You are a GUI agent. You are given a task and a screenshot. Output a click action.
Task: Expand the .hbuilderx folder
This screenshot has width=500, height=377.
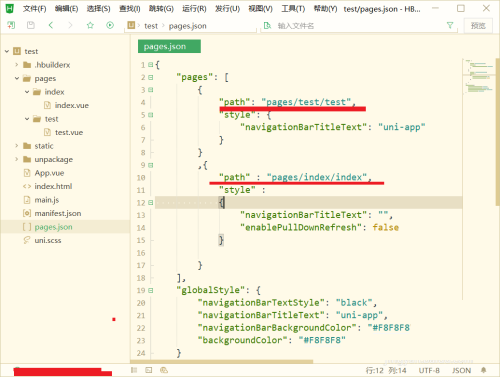(17, 65)
